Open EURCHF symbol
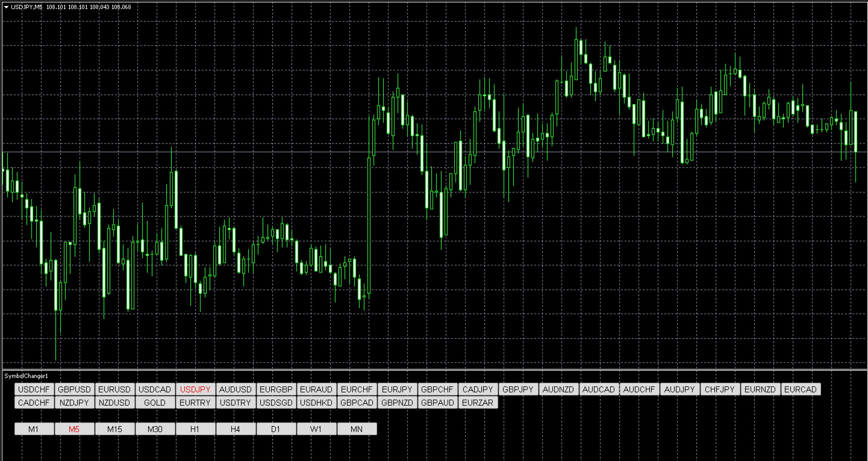The height and width of the screenshot is (461, 868). click(x=357, y=389)
